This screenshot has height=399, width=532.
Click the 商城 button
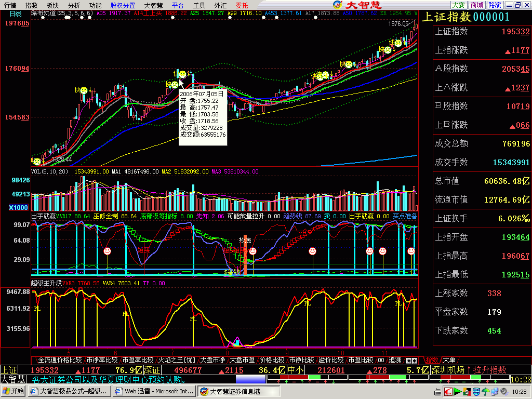[477, 5]
